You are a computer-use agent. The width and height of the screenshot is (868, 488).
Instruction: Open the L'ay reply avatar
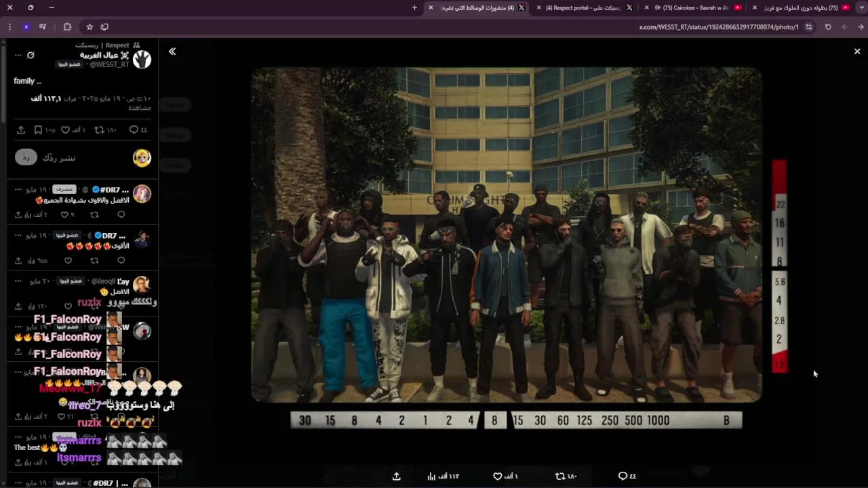coord(142,285)
